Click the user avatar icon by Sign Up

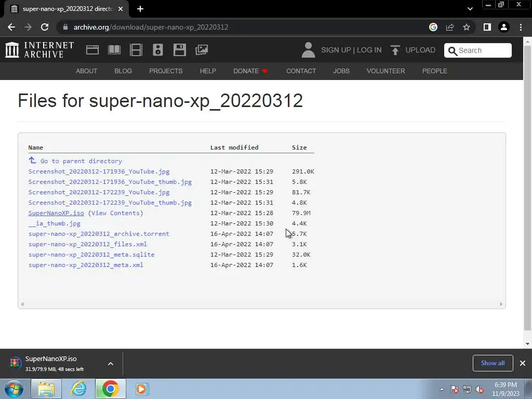308,50
